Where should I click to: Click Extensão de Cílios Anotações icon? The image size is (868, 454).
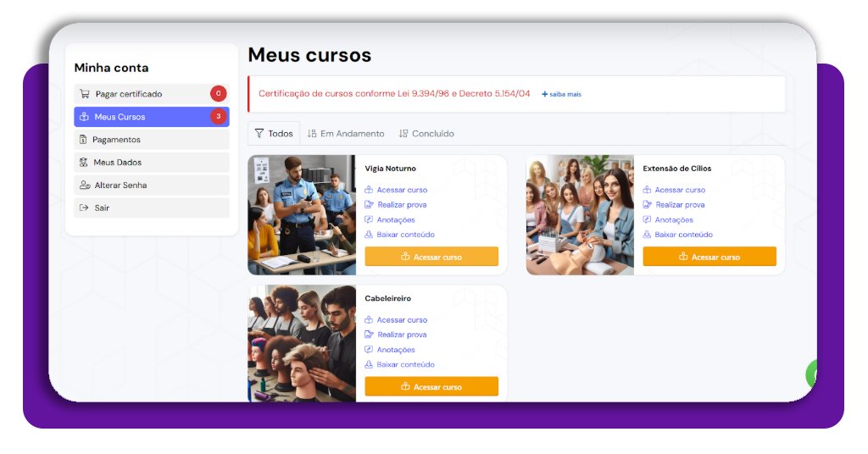pos(647,219)
